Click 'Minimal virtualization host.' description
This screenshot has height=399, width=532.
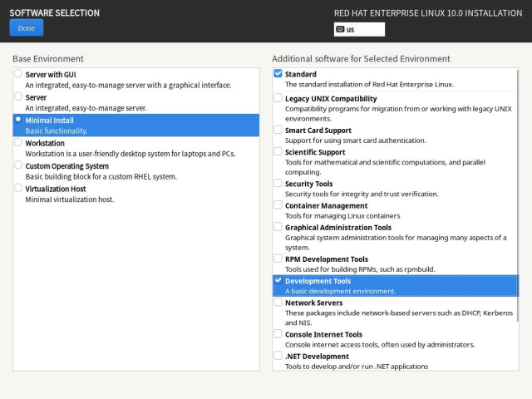70,199
